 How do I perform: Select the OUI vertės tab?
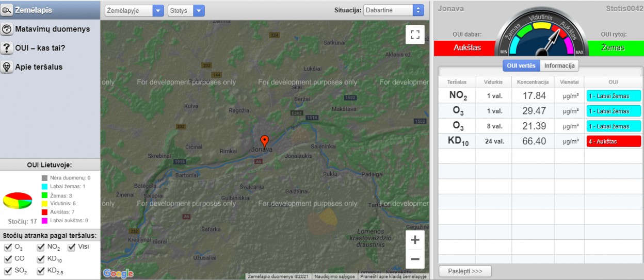tap(521, 65)
